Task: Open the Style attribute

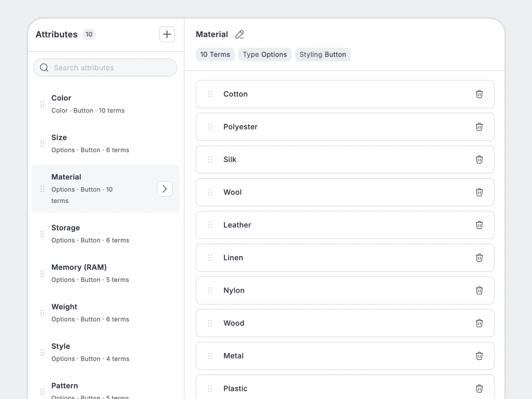Action: tap(105, 353)
